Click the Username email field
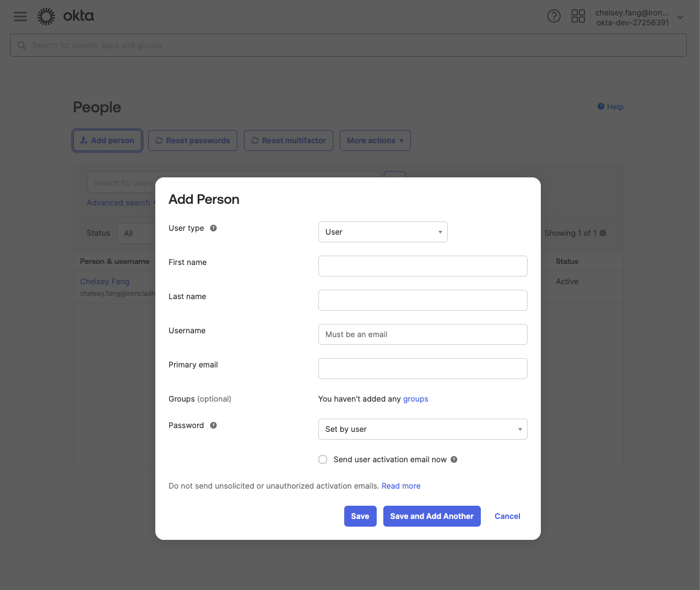This screenshot has height=590, width=700. click(423, 334)
